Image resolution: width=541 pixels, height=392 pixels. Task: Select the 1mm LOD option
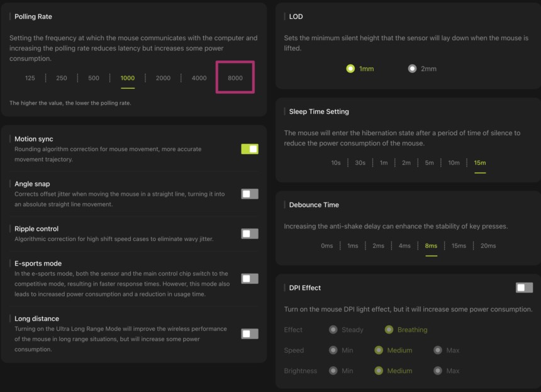[x=350, y=69]
